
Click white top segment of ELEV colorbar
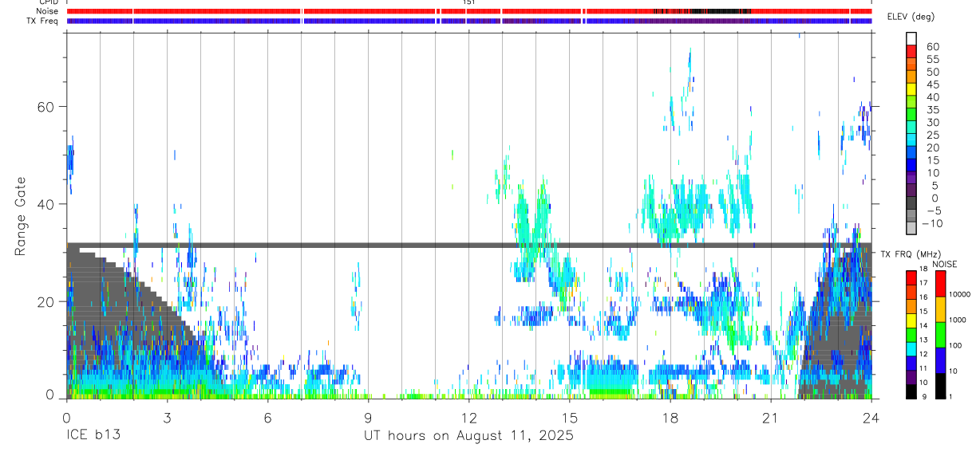coord(911,39)
